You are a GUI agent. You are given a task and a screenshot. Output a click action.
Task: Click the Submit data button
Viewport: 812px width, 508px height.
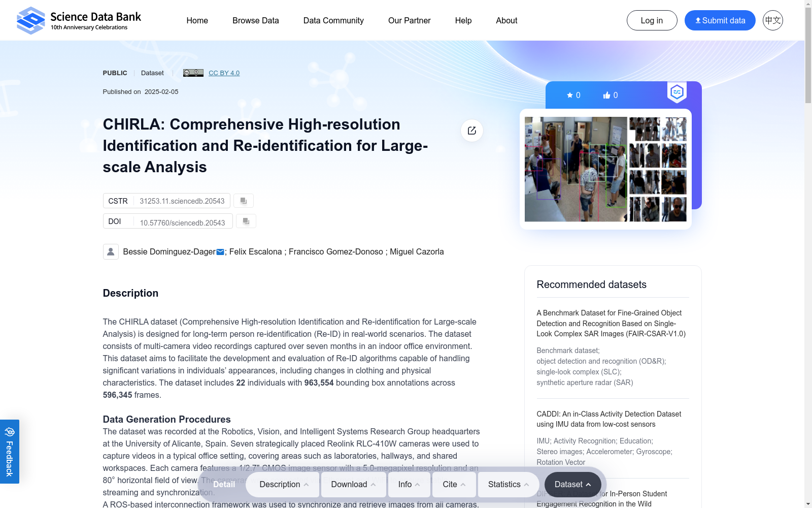click(x=720, y=20)
